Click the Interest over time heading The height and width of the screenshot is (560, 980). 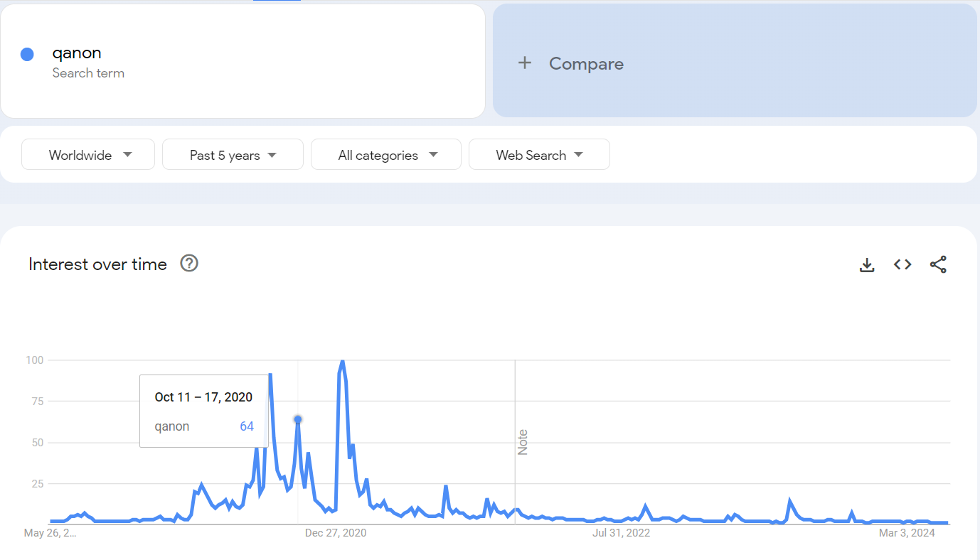97,264
